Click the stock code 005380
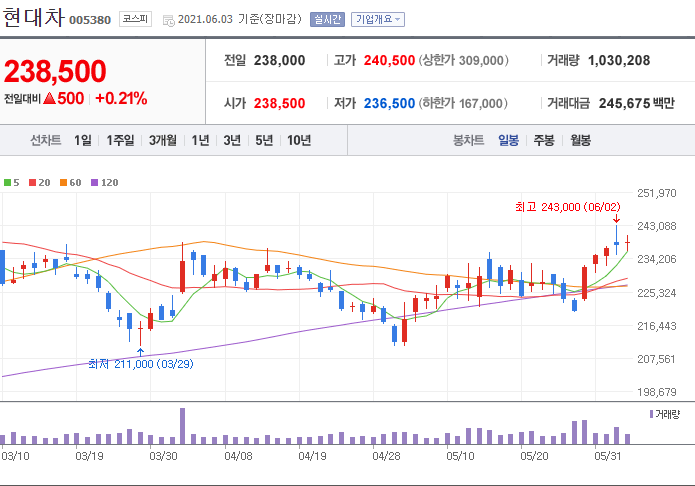Viewport: 695px width, 486px height. click(90, 20)
